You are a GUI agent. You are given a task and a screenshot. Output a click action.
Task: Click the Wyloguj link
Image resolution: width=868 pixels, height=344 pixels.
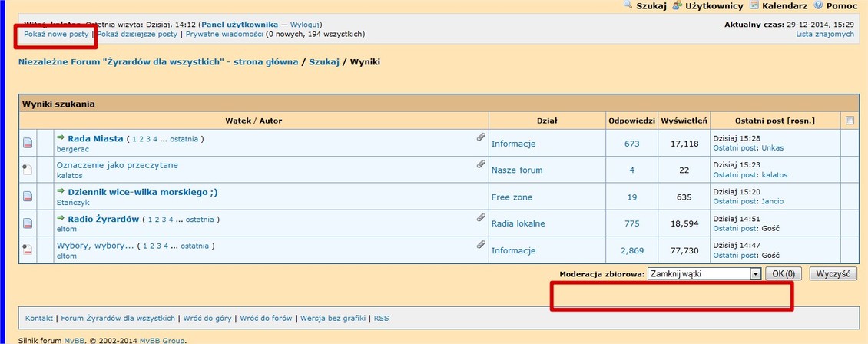(x=304, y=25)
